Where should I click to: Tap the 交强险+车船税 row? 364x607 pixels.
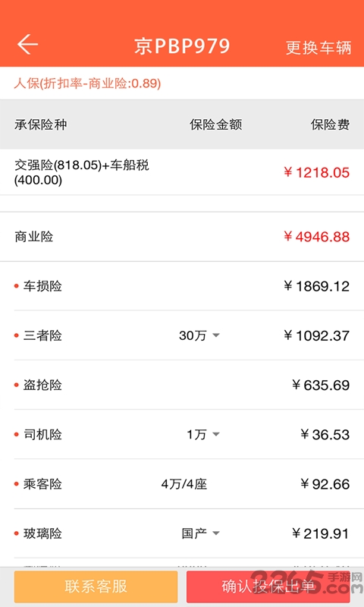[x=182, y=172]
